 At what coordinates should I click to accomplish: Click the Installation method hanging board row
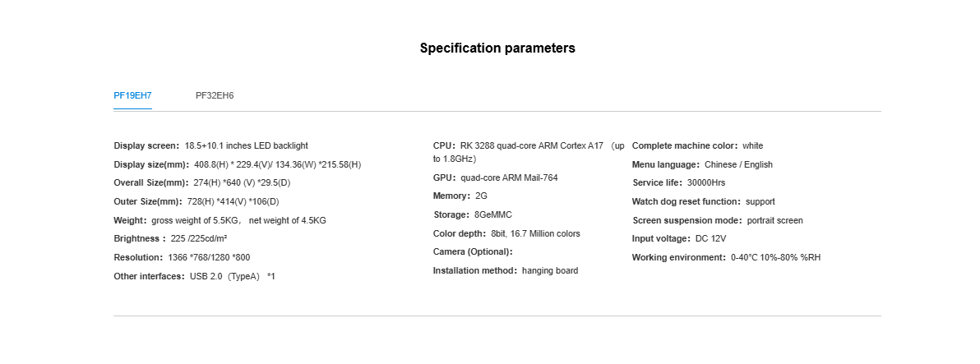(506, 271)
